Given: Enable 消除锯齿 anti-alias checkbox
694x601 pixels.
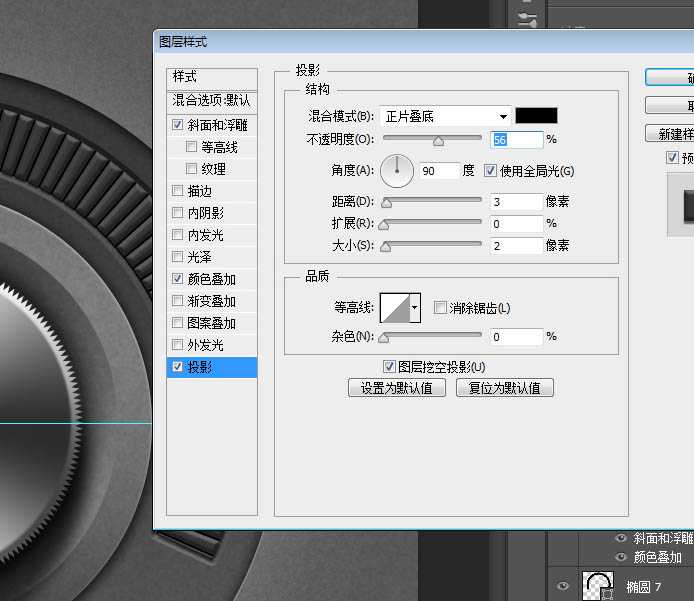Looking at the screenshot, I should tap(440, 308).
